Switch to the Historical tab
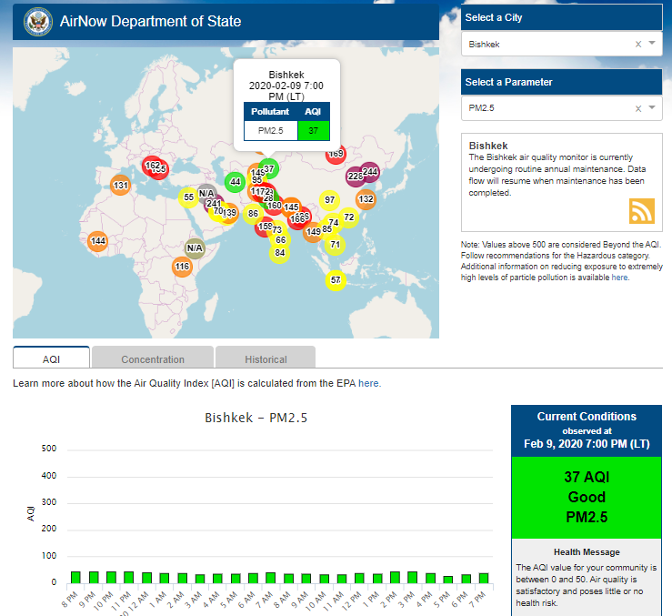The width and height of the screenshot is (672, 616). coord(266,359)
